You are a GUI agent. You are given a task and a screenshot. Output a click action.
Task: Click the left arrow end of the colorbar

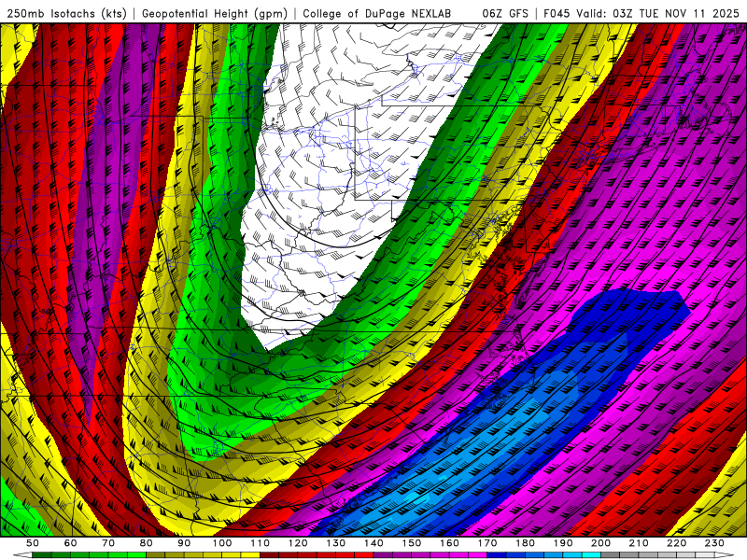[x=22, y=555]
